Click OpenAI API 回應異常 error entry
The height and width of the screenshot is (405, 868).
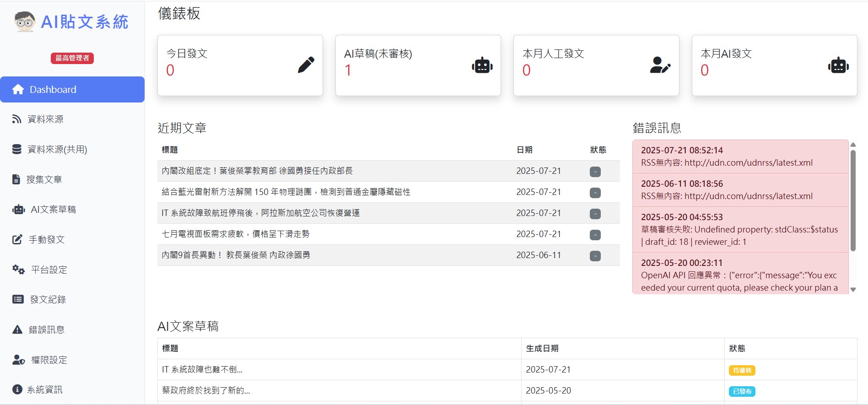pos(740,273)
